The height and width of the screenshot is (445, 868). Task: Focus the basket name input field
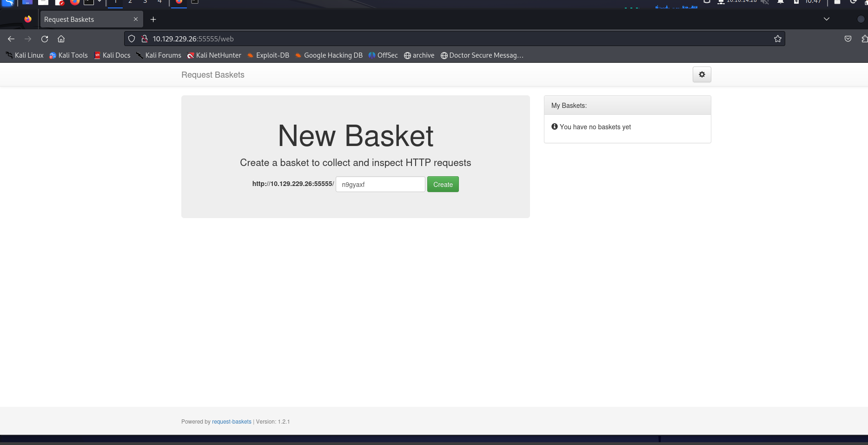(380, 184)
